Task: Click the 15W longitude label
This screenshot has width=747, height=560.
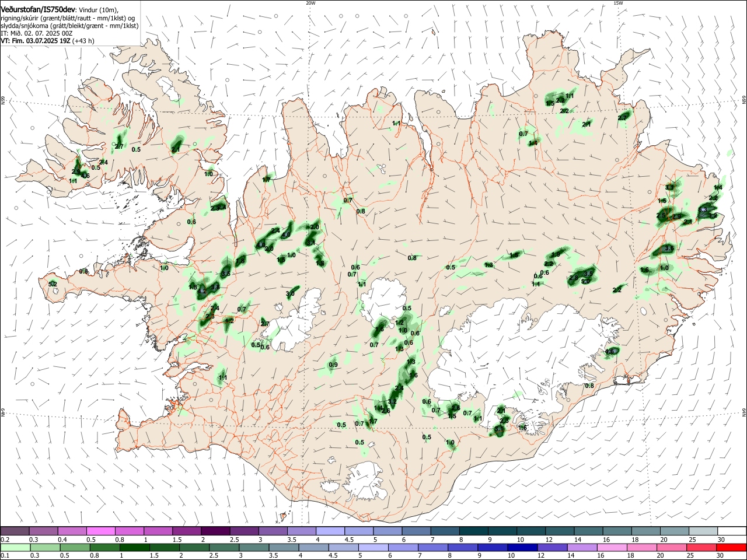Action: tap(618, 3)
